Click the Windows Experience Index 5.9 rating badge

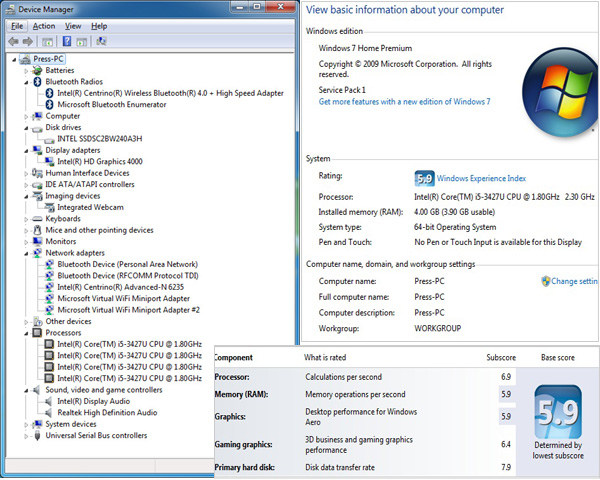[424, 178]
